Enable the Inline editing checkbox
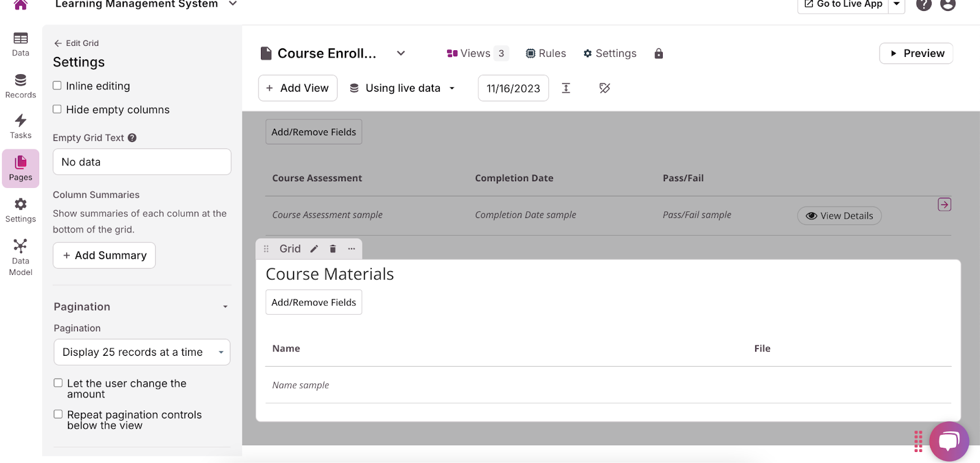 tap(58, 86)
